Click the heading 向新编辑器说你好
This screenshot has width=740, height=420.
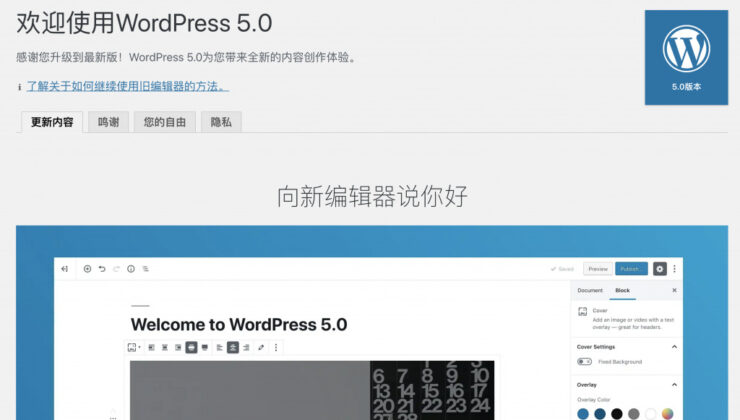372,196
